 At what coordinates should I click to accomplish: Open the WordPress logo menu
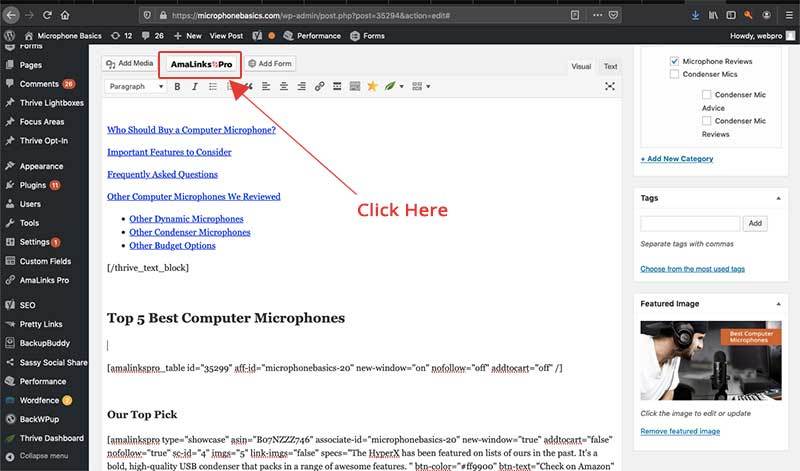coord(9,36)
